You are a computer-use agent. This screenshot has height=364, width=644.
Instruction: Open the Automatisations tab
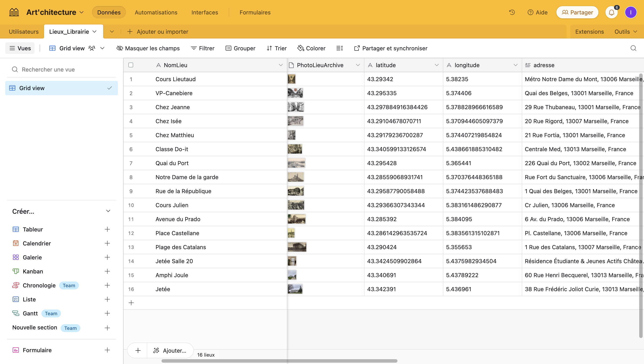click(156, 12)
